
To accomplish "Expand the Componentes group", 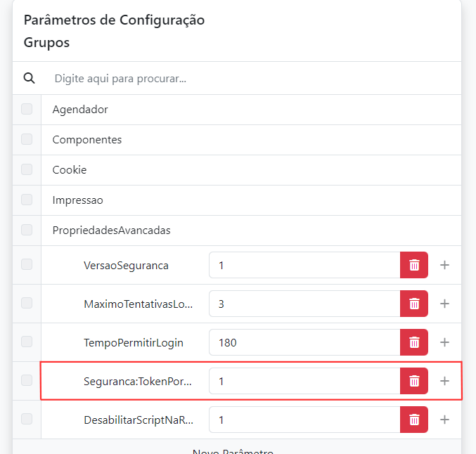I will [x=87, y=140].
